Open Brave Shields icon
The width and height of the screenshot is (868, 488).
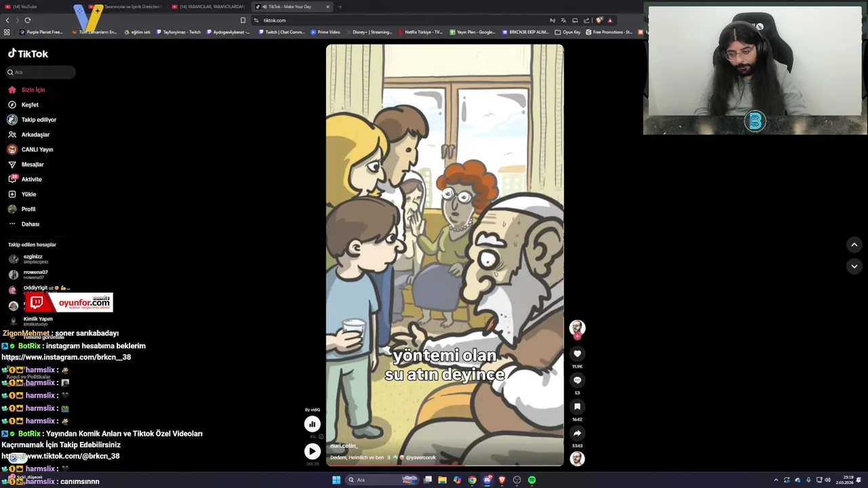tap(599, 20)
